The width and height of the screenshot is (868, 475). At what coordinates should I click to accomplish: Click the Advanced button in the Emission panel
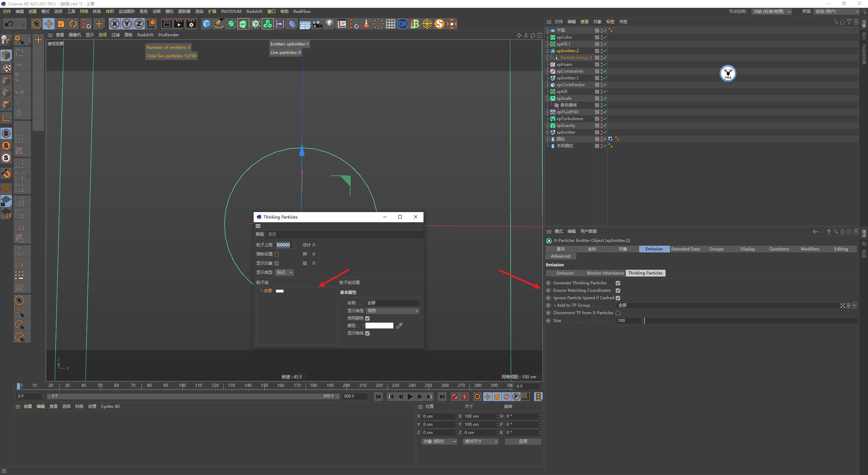(x=560, y=256)
